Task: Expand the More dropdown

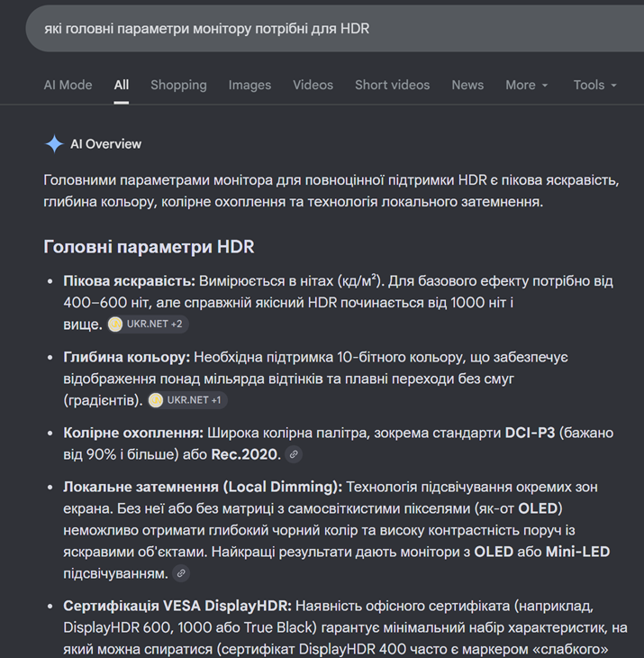Action: click(527, 85)
